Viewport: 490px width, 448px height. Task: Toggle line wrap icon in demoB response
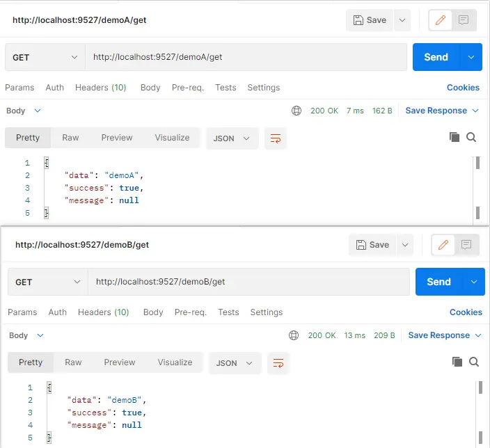pos(278,363)
